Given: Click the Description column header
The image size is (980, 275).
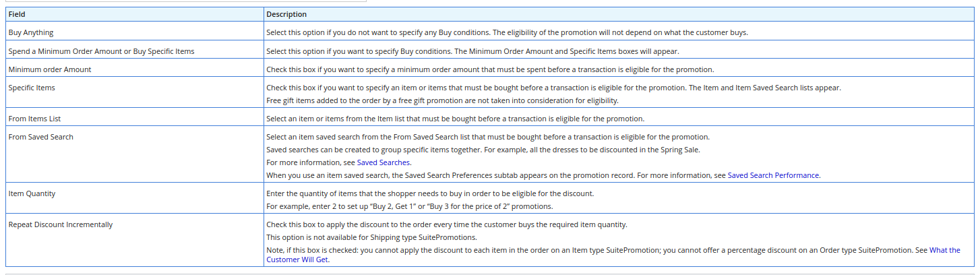Looking at the screenshot, I should click(286, 14).
